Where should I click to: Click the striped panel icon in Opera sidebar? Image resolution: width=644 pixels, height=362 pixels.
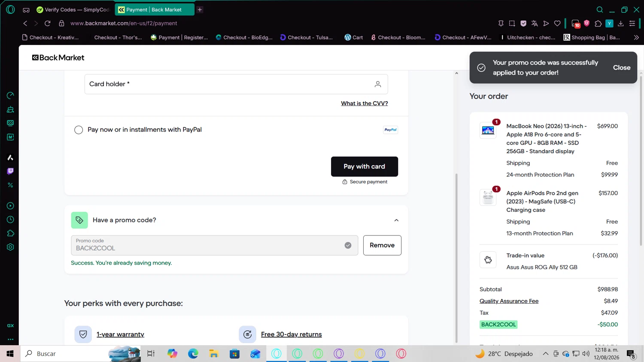point(10,123)
